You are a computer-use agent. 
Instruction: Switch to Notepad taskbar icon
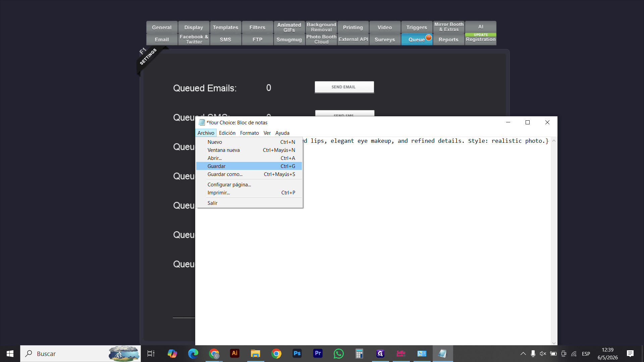(x=443, y=354)
